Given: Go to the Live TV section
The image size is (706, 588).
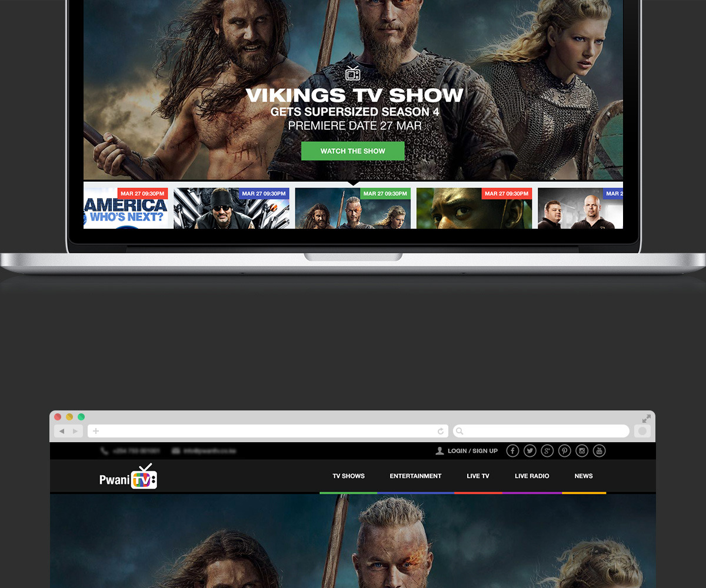Looking at the screenshot, I should [x=478, y=476].
